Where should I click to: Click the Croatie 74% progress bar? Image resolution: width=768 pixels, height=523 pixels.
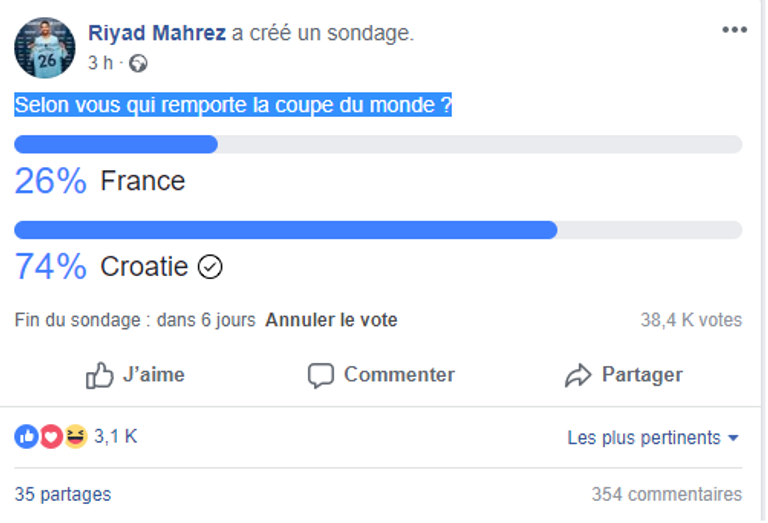378,230
